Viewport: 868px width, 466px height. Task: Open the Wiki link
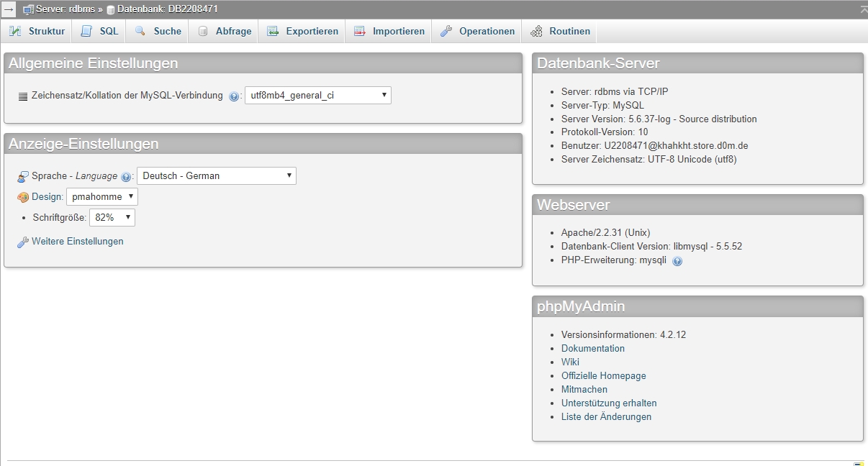570,362
